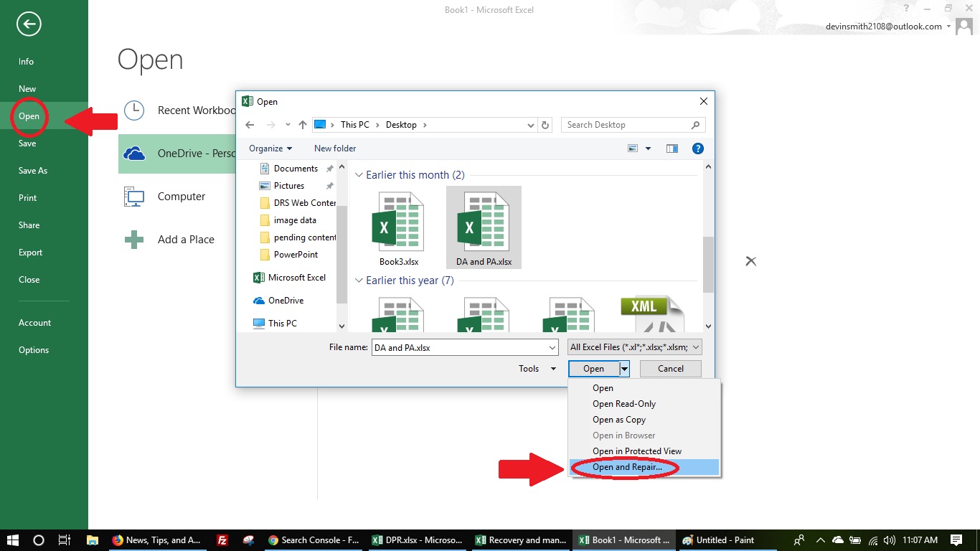The height and width of the screenshot is (551, 980).
Task: Switch to FileZilla in the taskbar
Action: click(x=222, y=540)
